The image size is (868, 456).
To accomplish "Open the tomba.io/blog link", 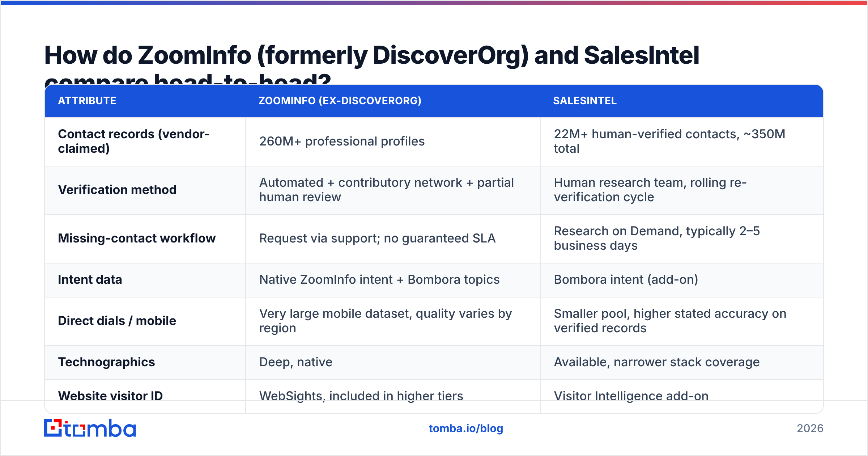I will point(466,428).
